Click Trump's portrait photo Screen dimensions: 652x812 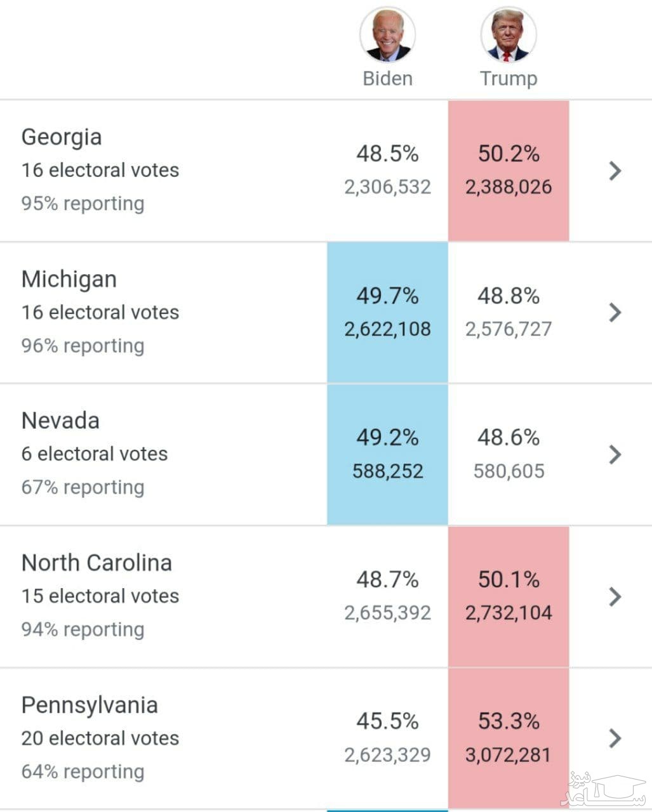[x=508, y=36]
